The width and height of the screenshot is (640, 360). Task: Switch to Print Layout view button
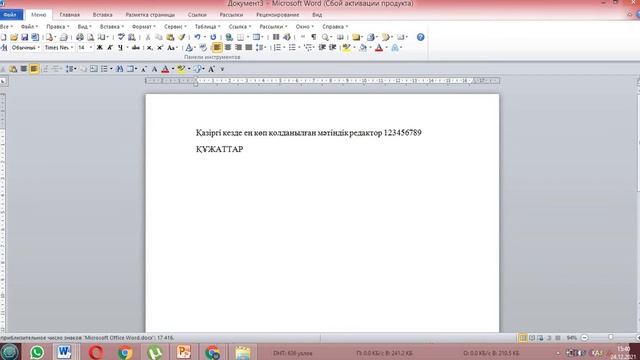(x=523, y=338)
